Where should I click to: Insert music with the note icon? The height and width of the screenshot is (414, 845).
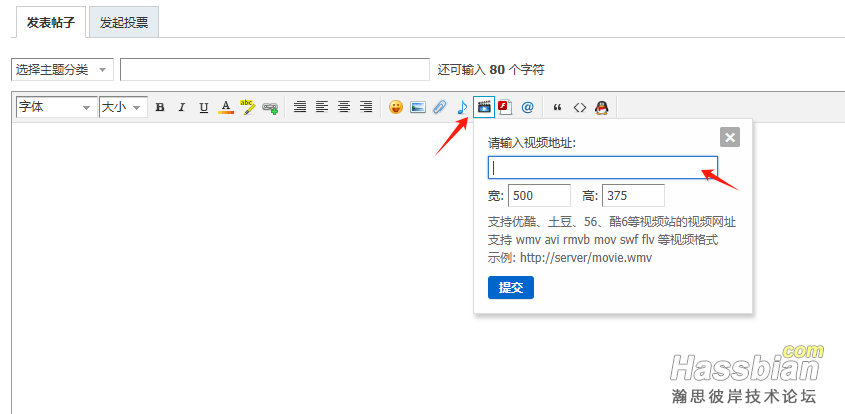462,107
